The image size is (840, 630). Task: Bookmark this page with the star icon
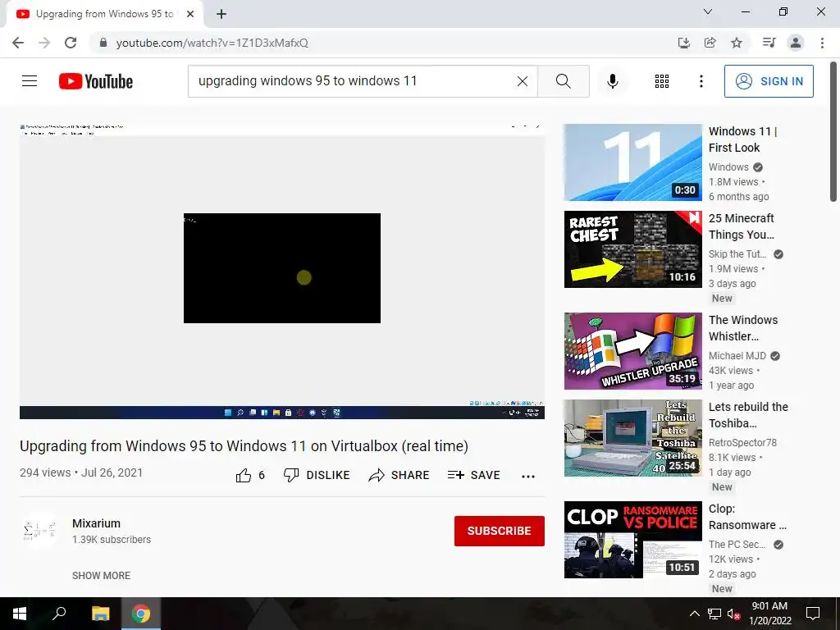point(737,43)
